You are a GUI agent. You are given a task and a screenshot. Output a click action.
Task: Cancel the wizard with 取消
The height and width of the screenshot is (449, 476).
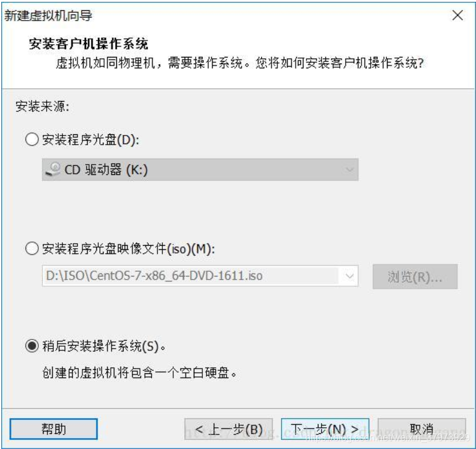[x=421, y=429]
